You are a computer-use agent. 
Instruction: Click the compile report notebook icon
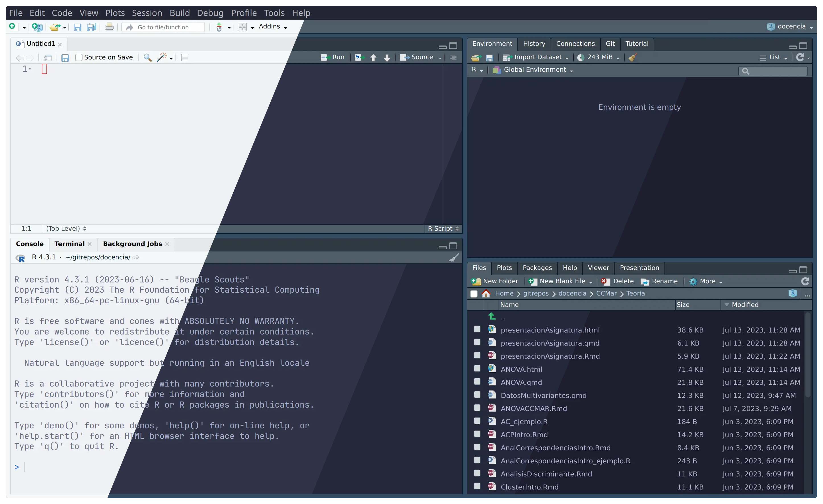tap(184, 57)
